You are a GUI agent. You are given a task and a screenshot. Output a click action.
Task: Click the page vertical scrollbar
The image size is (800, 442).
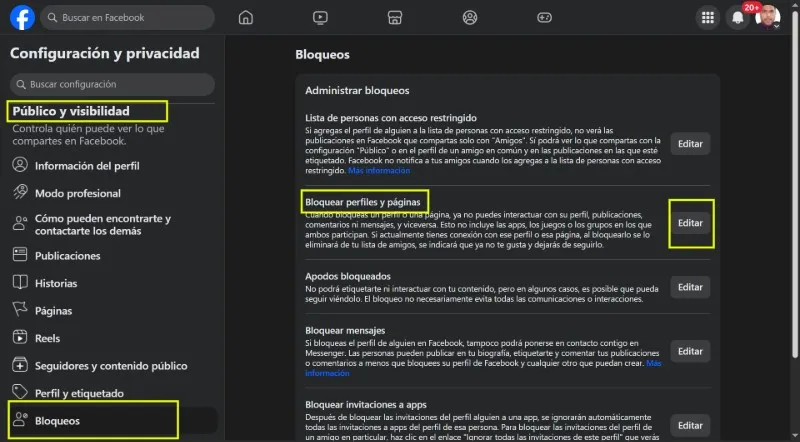[795, 184]
